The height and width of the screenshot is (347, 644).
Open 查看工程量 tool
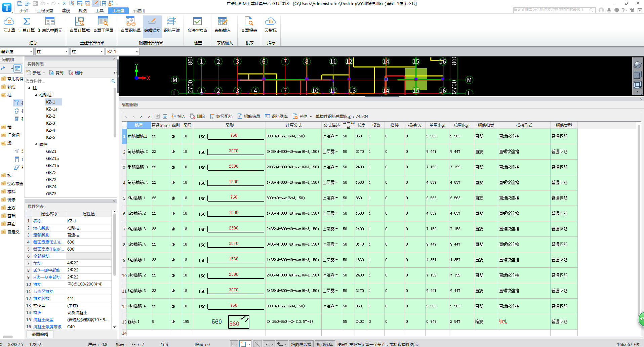click(103, 25)
